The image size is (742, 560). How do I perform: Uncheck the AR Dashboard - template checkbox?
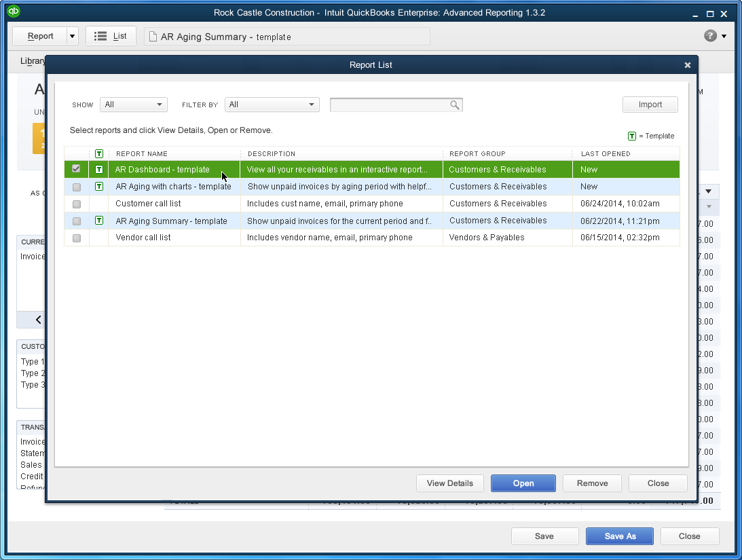pos(76,169)
